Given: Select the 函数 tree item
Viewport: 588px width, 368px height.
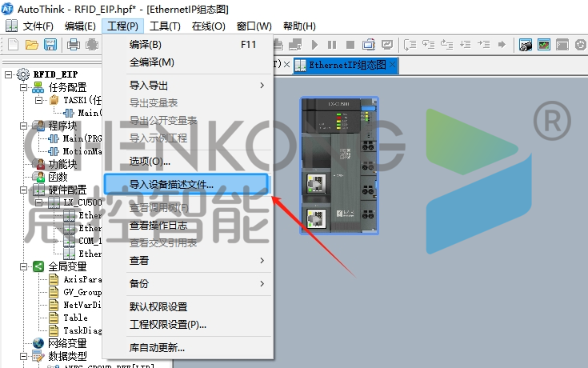Looking at the screenshot, I should [58, 177].
